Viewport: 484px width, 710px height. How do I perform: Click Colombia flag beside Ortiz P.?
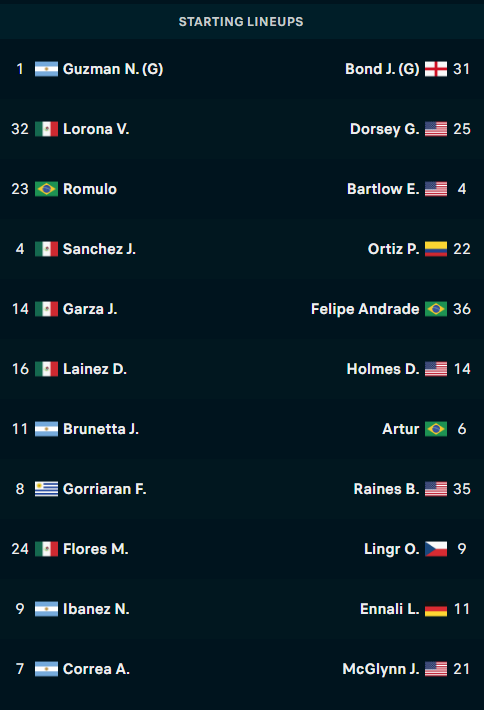[436, 249]
